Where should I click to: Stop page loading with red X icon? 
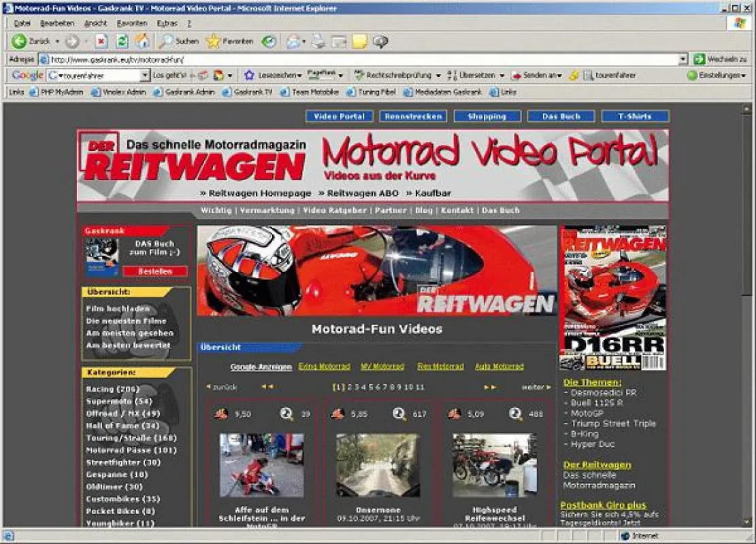101,42
